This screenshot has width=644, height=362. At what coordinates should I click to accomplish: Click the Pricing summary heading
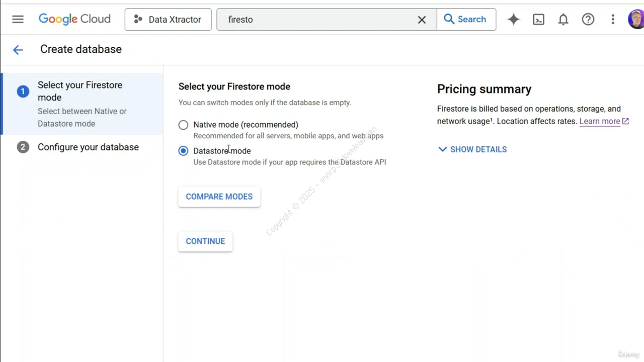point(484,89)
